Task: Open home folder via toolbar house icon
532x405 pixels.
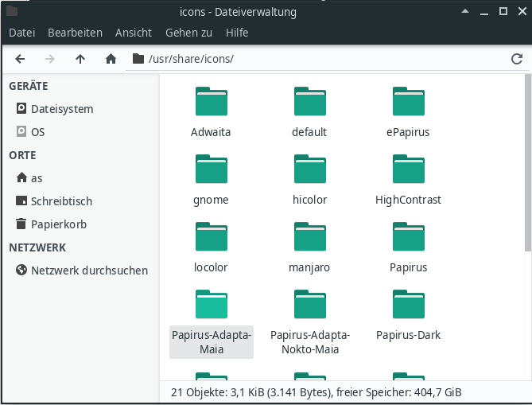Action: (111, 59)
